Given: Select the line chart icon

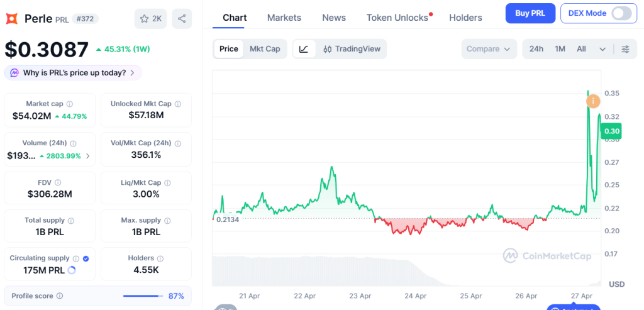Looking at the screenshot, I should tap(304, 49).
